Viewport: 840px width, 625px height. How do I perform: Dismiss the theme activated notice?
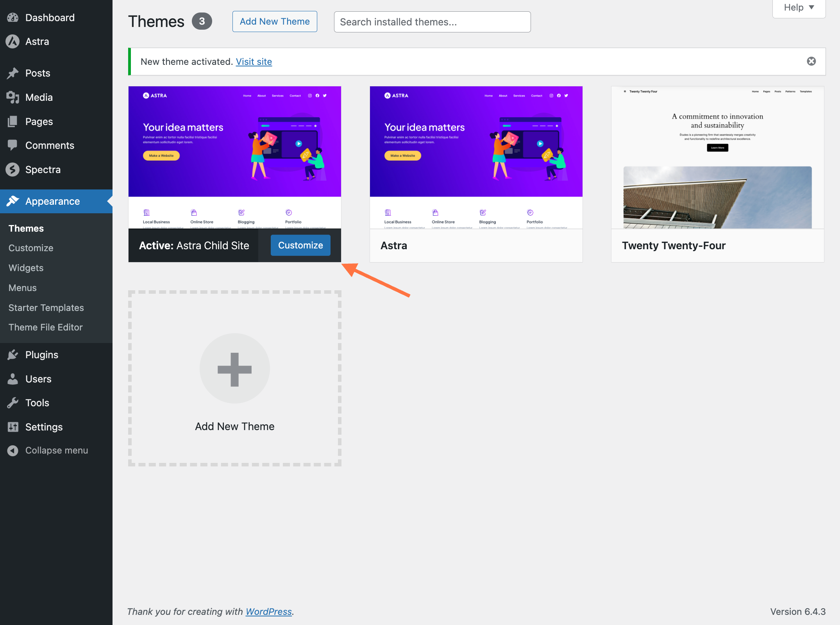point(811,61)
